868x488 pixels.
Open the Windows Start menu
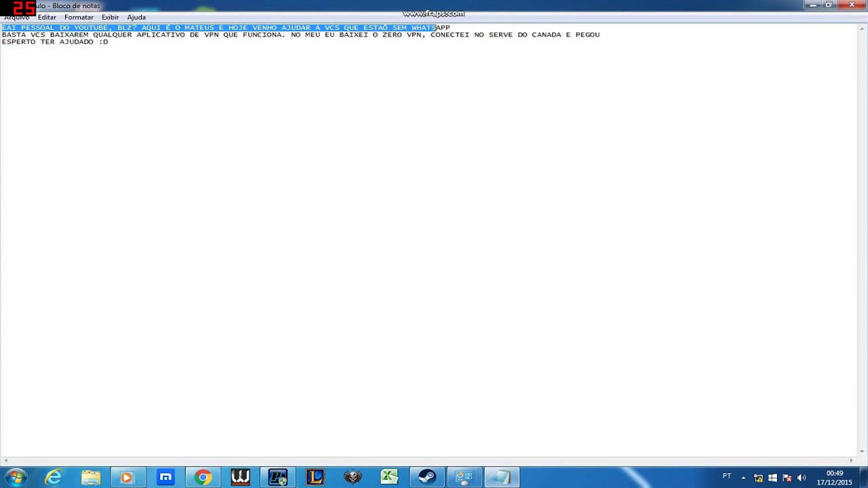(x=16, y=478)
